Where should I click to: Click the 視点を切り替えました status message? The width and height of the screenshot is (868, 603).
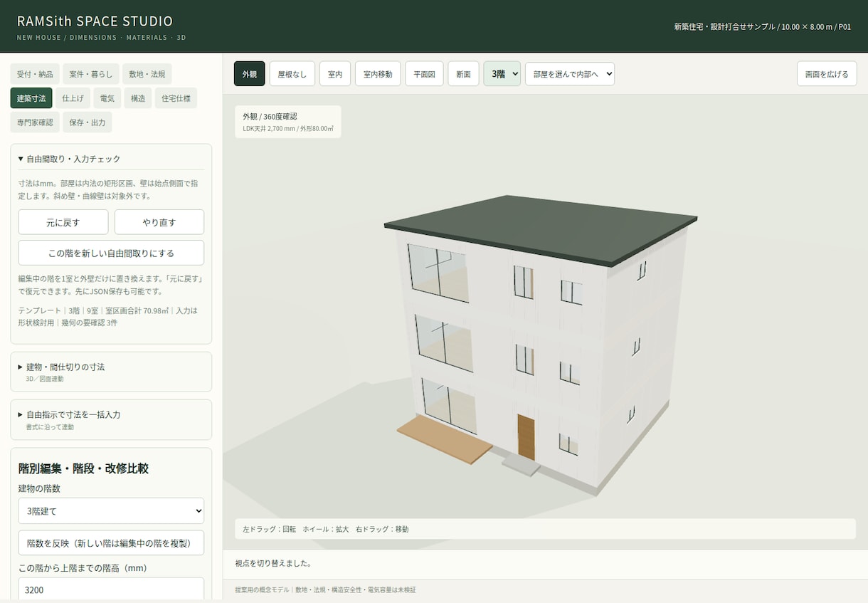tap(273, 563)
